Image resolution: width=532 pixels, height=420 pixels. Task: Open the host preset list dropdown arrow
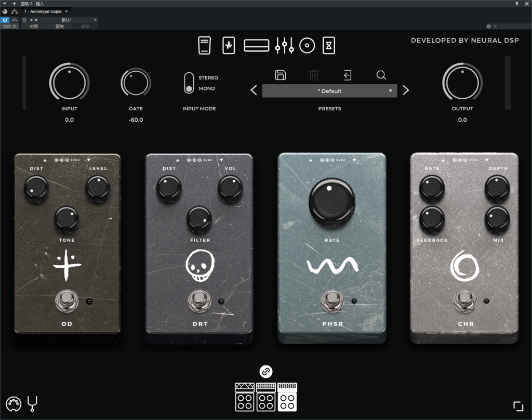(95, 20)
